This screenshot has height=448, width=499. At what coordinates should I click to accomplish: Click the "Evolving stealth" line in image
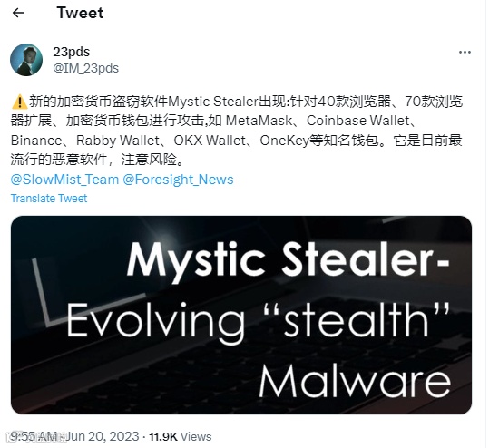pyautogui.click(x=258, y=319)
